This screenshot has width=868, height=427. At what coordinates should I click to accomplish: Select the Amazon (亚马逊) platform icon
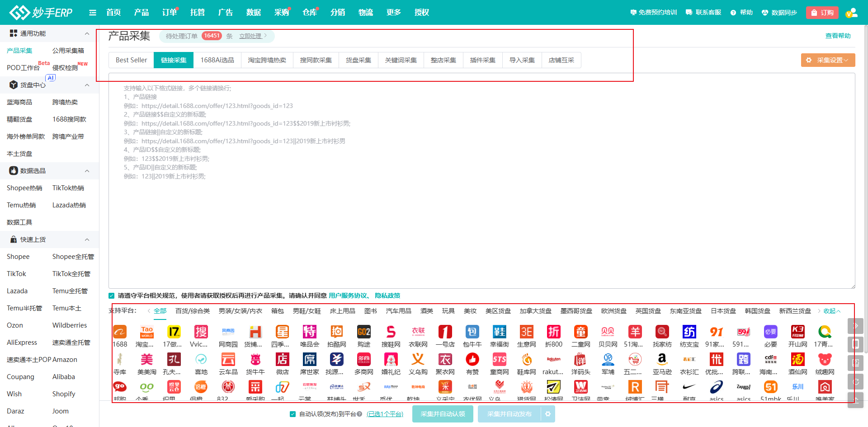662,360
